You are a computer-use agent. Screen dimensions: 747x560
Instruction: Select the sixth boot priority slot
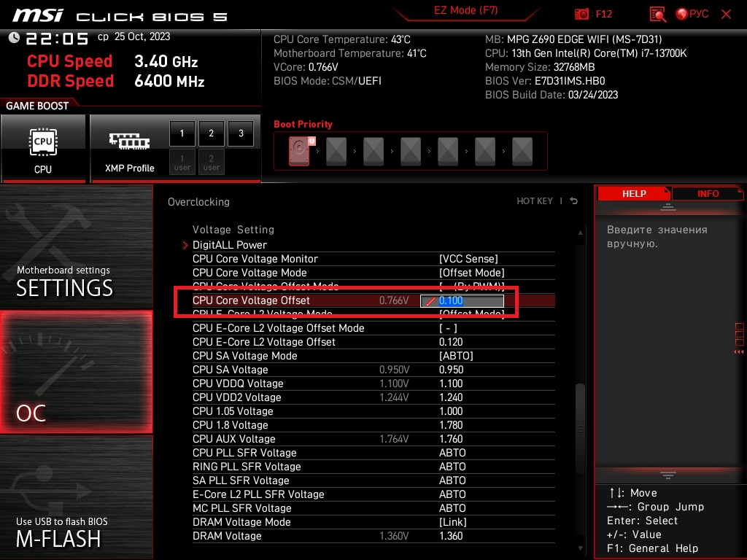485,152
